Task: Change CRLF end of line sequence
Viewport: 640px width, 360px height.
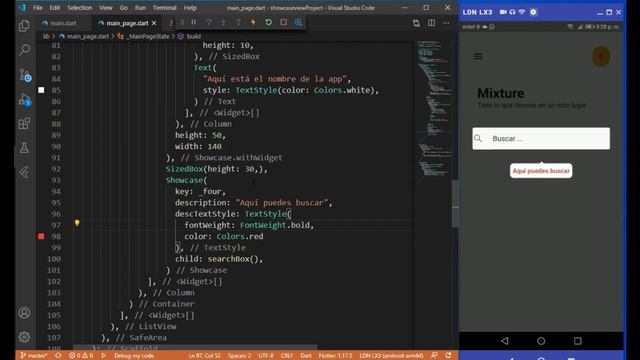Action: click(287, 356)
